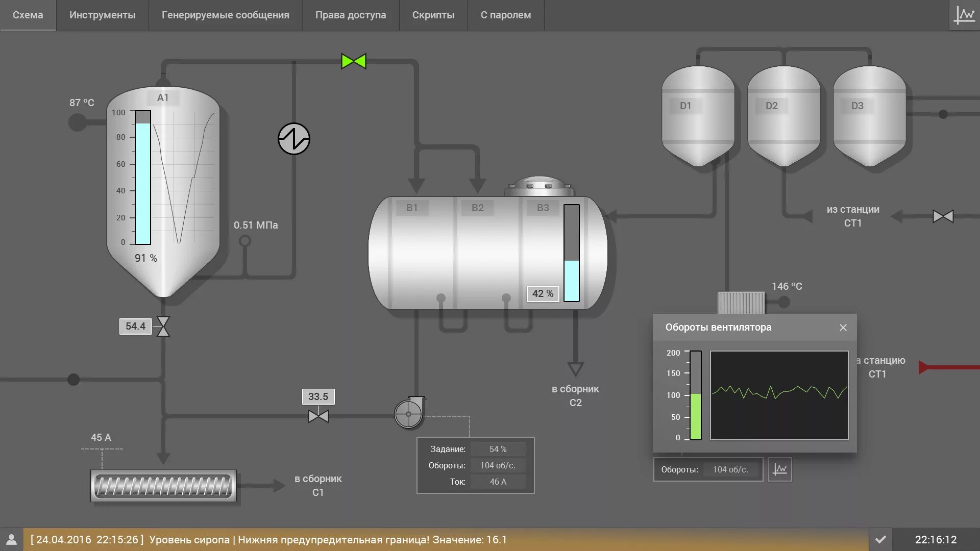Click the screw conveyor at bottom left

click(163, 486)
